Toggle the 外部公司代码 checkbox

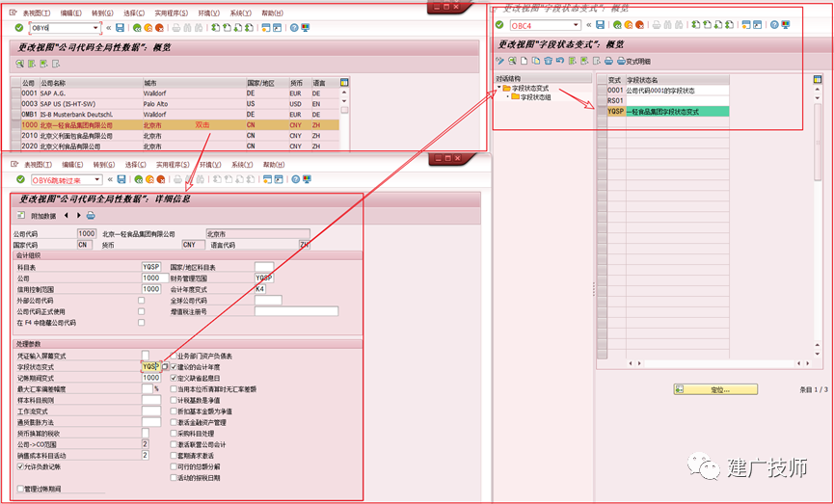(141, 301)
